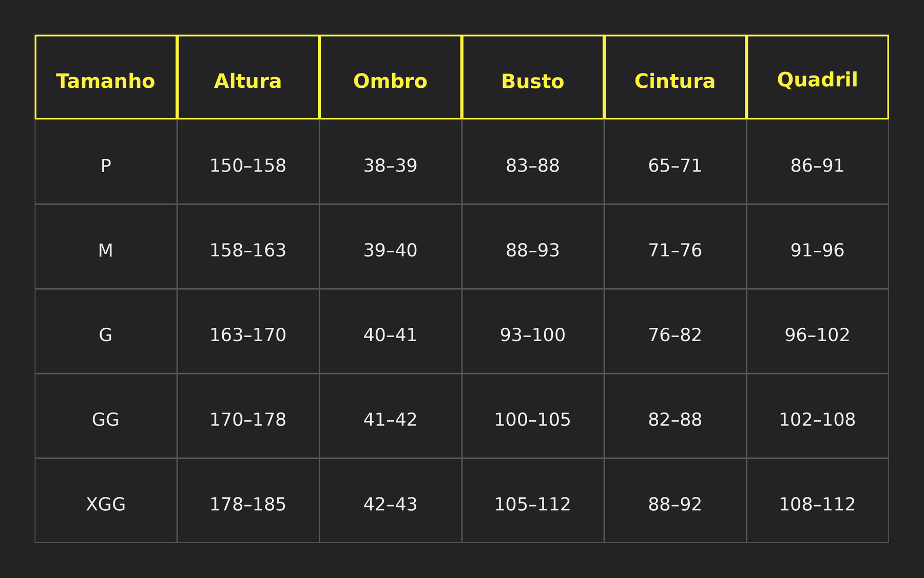
Task: Select the size M row label
Action: (x=106, y=250)
